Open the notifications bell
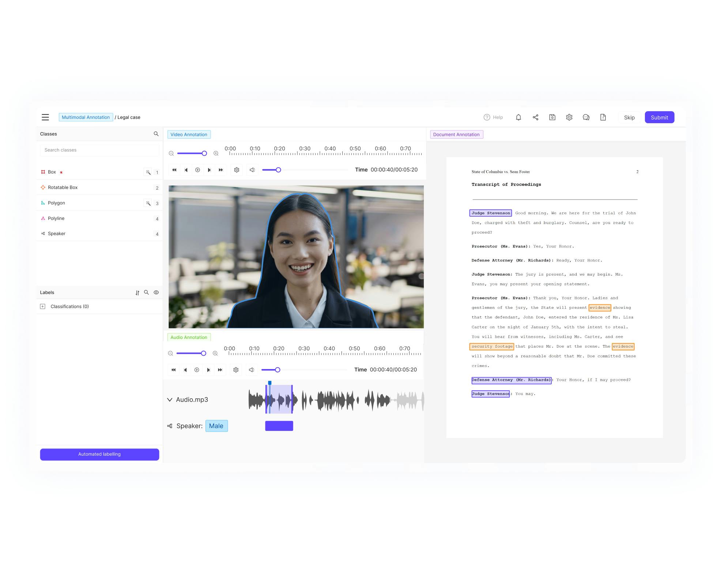 tap(518, 117)
